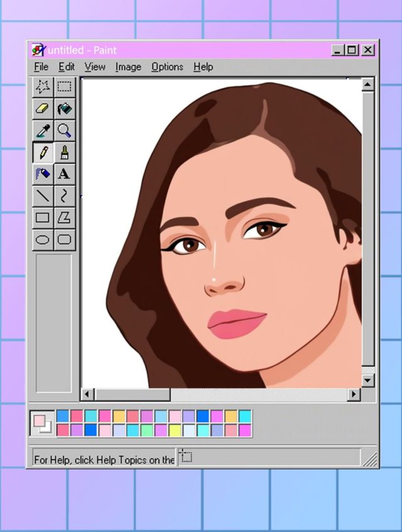Viewport: 402px width, 532px height.
Task: Click the foreground/background color indicator
Action: coord(43,423)
